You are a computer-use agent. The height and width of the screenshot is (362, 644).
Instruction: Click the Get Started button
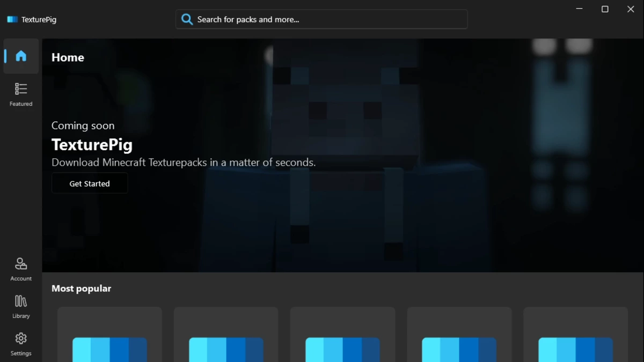tap(89, 183)
